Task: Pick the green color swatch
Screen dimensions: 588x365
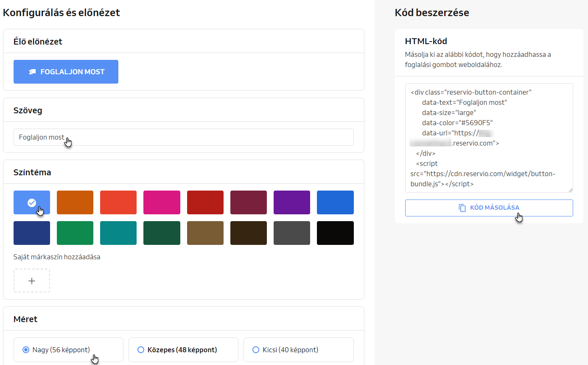Action: pyautogui.click(x=75, y=233)
